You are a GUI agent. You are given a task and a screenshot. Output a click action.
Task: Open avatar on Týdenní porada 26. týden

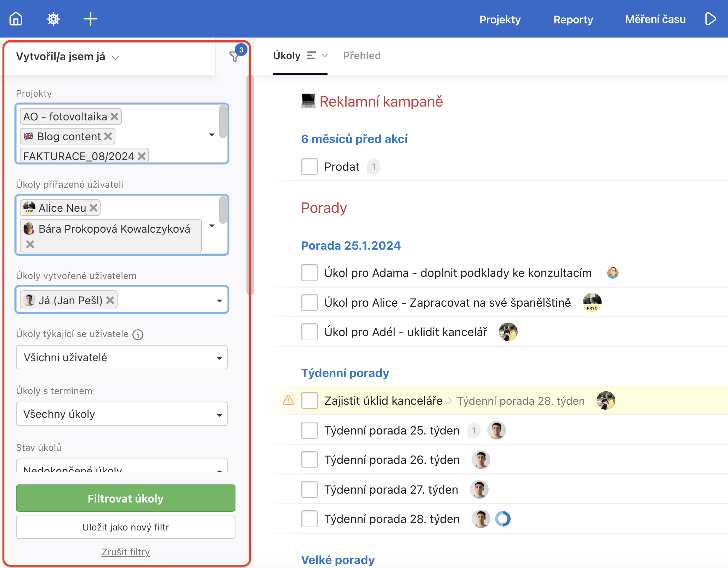coord(481,460)
